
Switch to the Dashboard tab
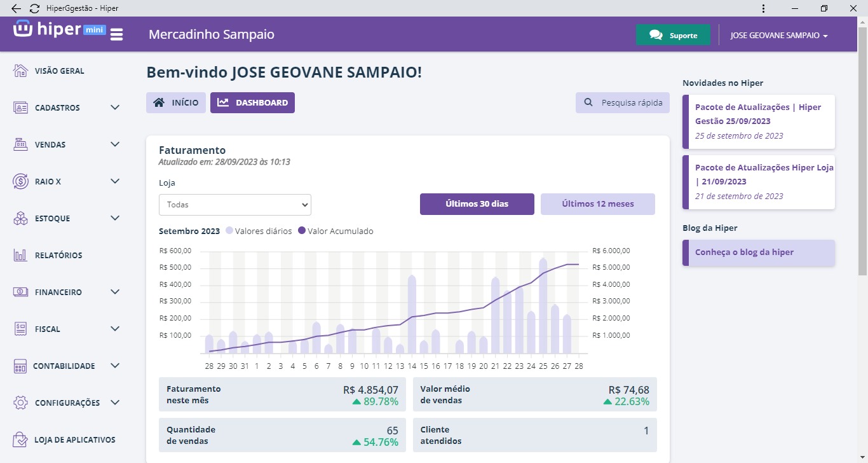pos(252,102)
